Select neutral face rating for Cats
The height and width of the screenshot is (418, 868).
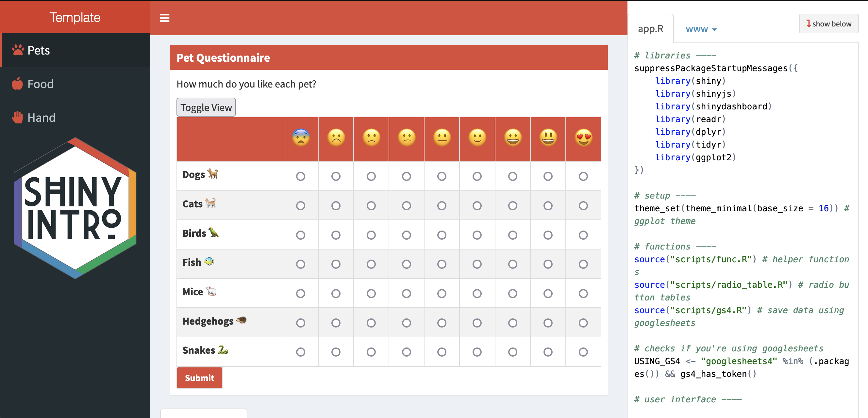tap(442, 205)
